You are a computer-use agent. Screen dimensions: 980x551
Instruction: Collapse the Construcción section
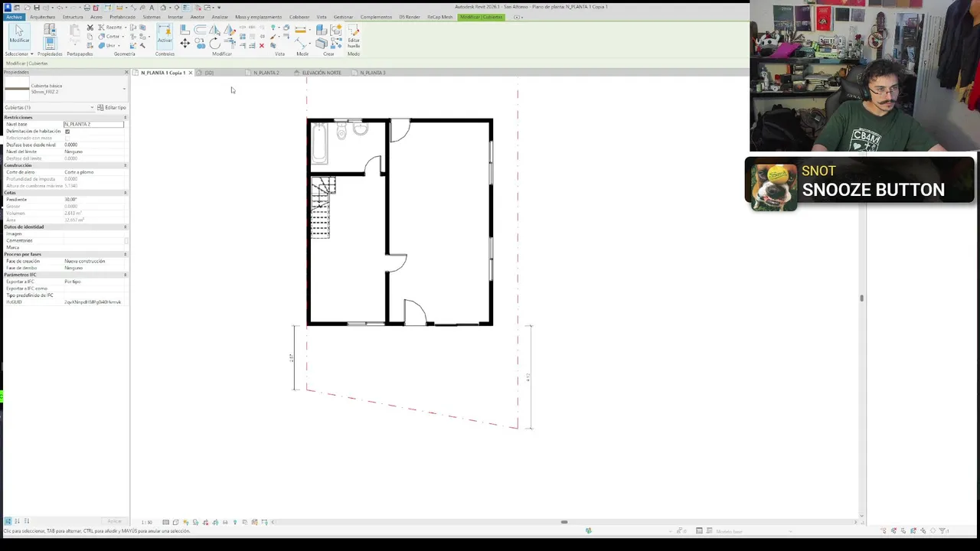[126, 165]
